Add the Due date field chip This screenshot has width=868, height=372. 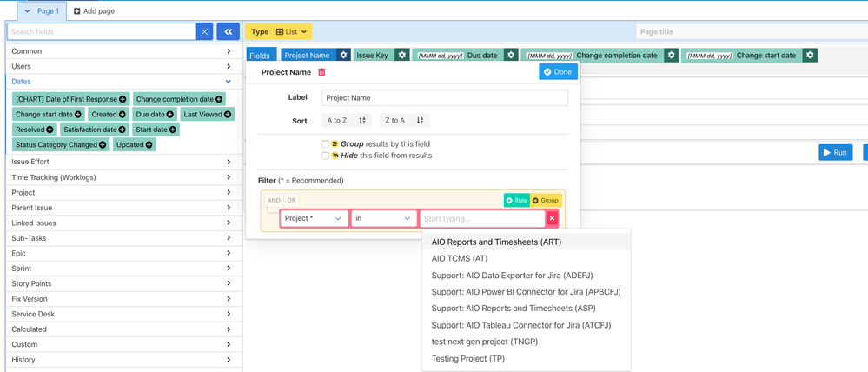[155, 115]
